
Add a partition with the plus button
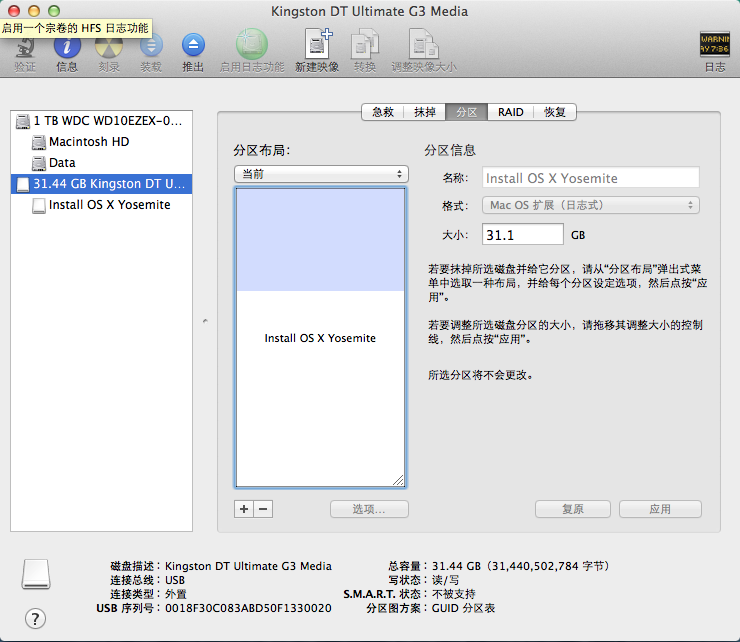(x=244, y=509)
